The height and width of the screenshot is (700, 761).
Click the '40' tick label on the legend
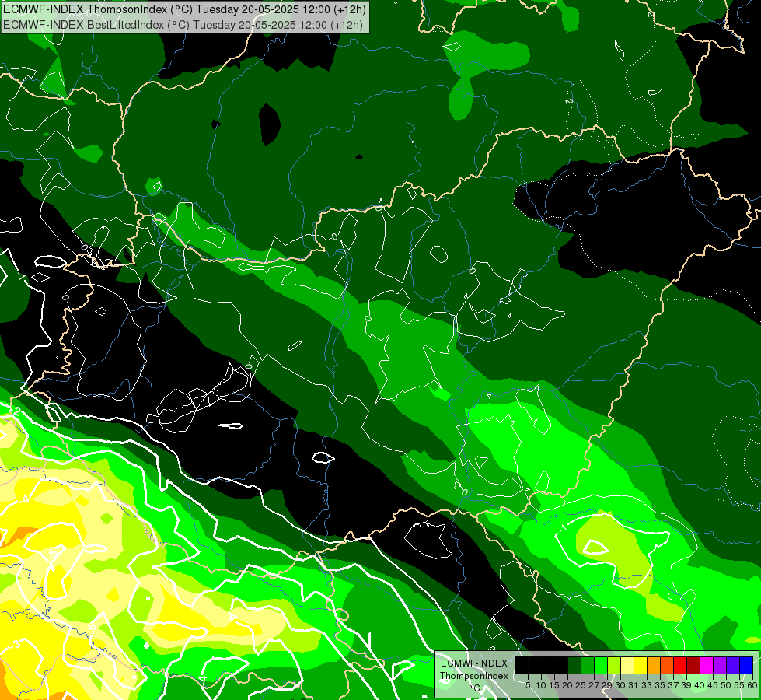coord(700,685)
